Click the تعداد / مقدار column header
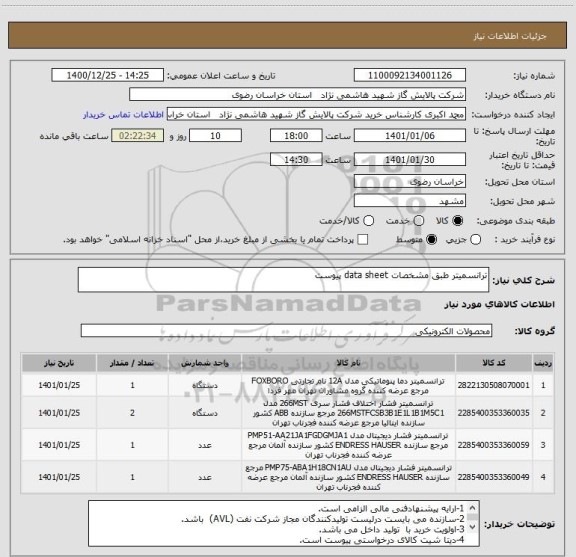 pos(132,363)
